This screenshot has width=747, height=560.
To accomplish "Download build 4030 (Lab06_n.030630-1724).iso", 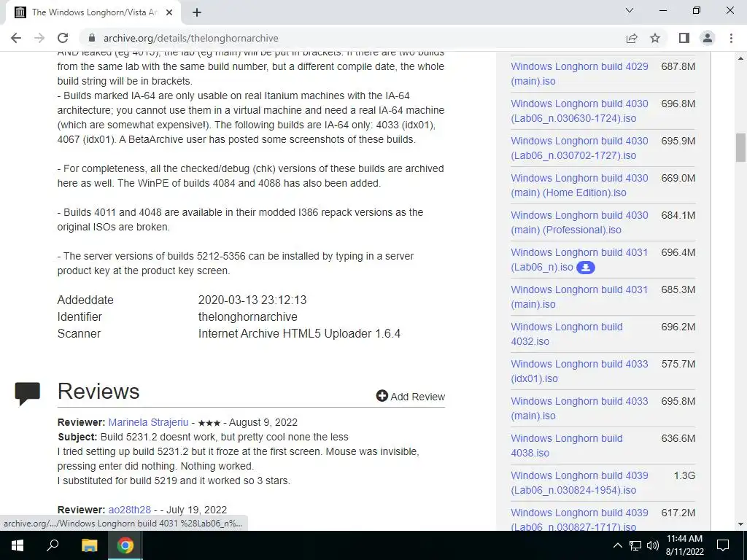I will click(x=579, y=111).
